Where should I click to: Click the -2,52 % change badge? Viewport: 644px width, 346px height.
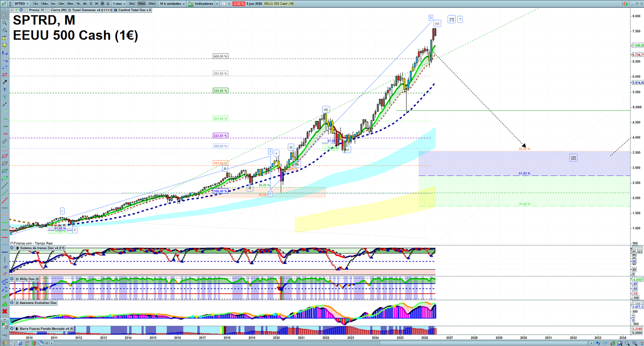point(239,4)
